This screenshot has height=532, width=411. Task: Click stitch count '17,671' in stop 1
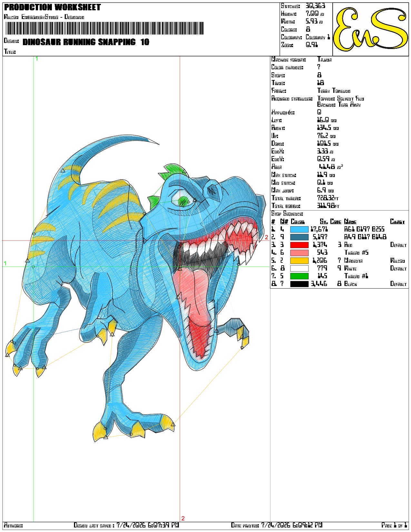coord(319,229)
